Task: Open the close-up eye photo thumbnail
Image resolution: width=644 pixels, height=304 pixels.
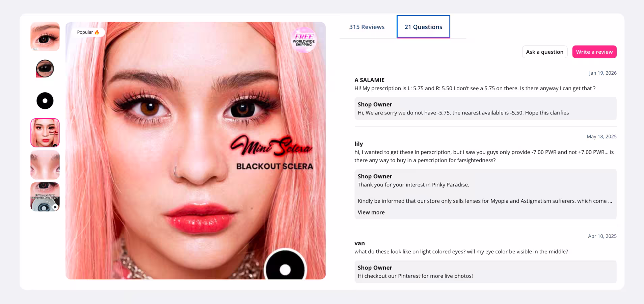Action: point(45,36)
